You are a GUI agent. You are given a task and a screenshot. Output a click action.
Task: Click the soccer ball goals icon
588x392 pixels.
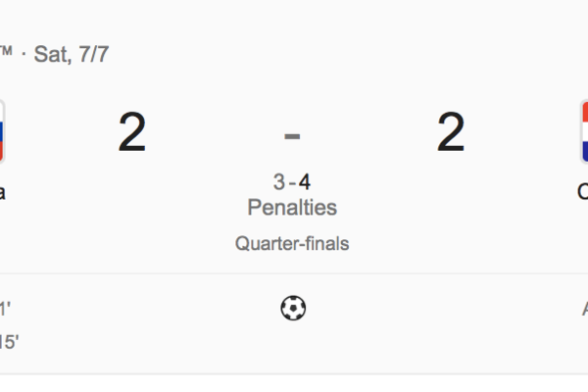293,309
